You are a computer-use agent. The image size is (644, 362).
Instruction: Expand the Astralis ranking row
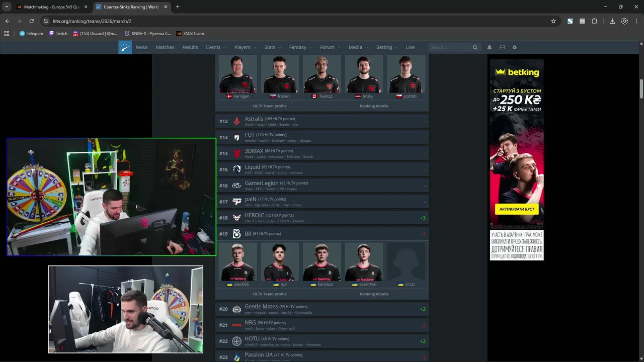click(x=322, y=121)
